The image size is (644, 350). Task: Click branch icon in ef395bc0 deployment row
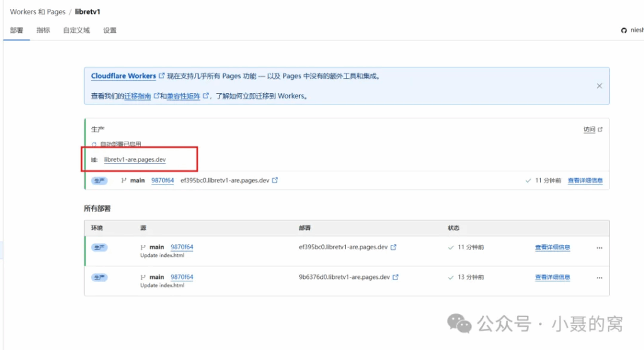point(143,247)
